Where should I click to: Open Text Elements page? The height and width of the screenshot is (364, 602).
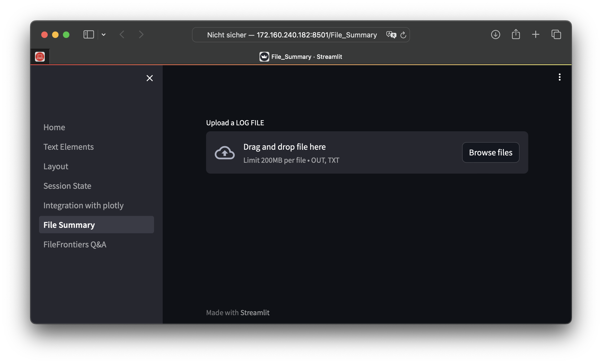click(x=69, y=147)
